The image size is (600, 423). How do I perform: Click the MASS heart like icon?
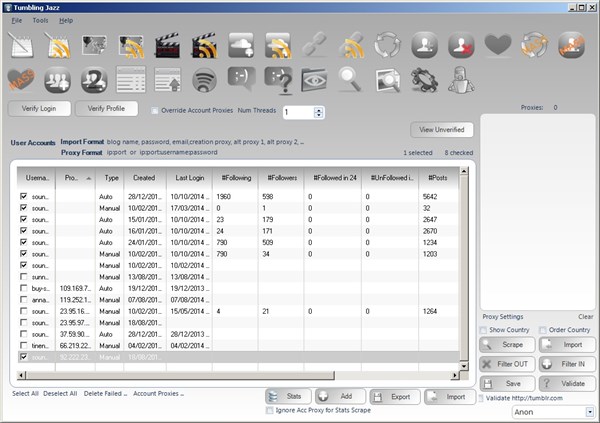pyautogui.click(x=21, y=79)
